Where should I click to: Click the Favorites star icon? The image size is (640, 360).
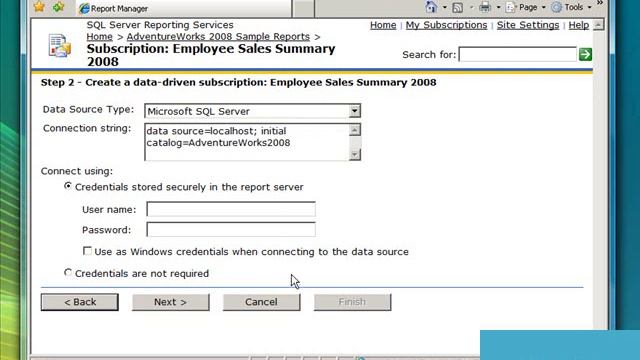tap(39, 7)
